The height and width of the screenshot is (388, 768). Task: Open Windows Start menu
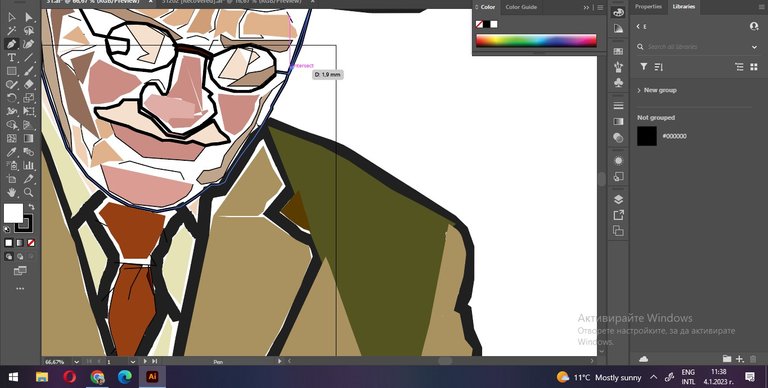point(13,377)
